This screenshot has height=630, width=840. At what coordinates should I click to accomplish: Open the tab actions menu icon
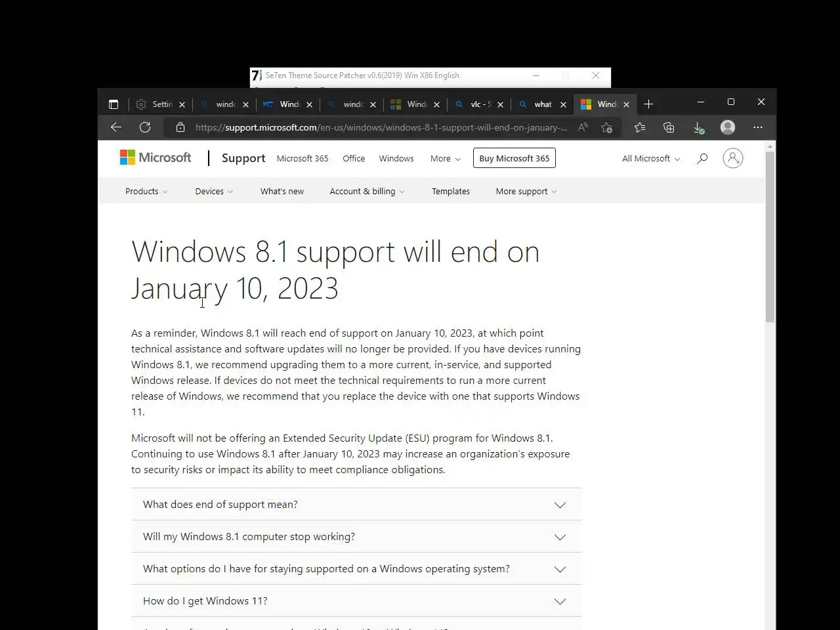pos(114,104)
